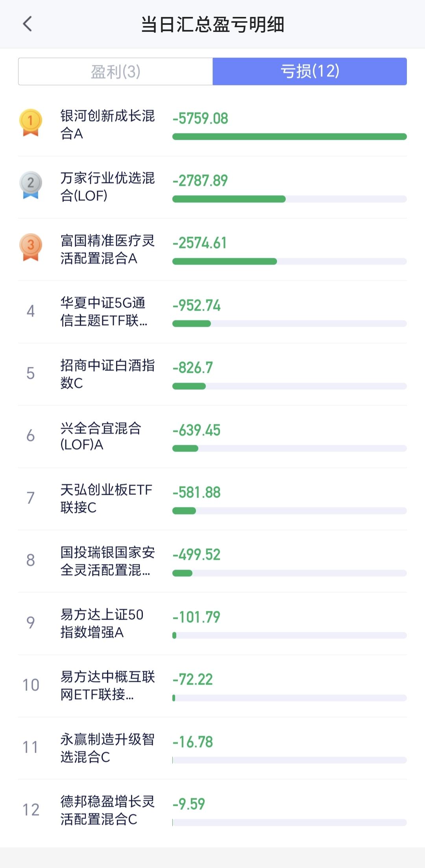Tap 华夏中证5G通信主题ETF fund name
Viewport: 425px width, 868px height.
[x=104, y=311]
